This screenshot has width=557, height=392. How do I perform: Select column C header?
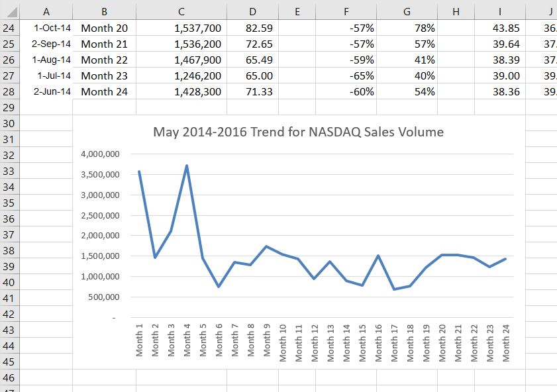click(181, 12)
